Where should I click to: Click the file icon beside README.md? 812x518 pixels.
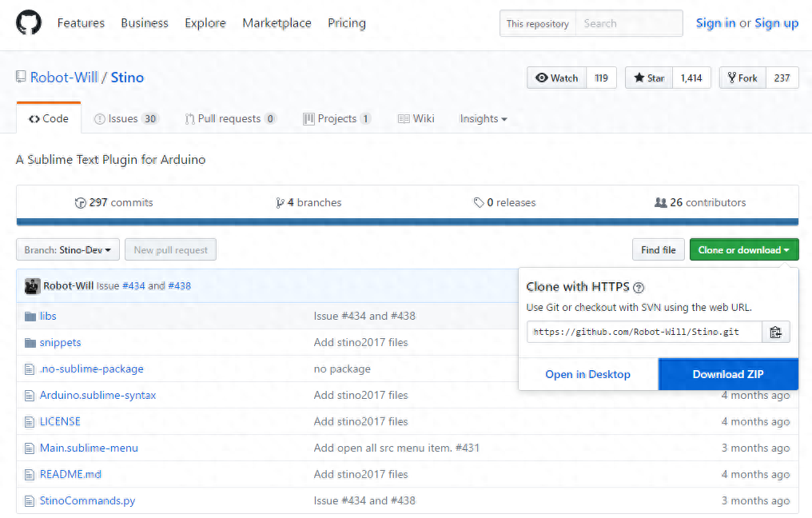(x=30, y=475)
